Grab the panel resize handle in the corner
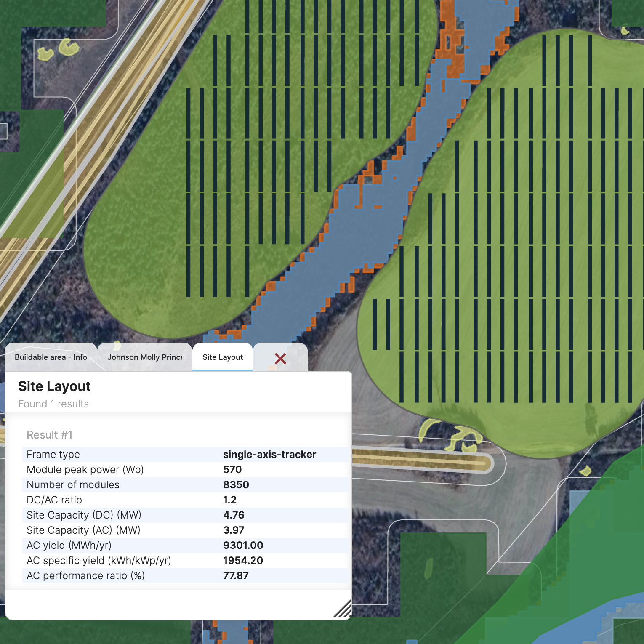The image size is (644, 644). coord(342,609)
